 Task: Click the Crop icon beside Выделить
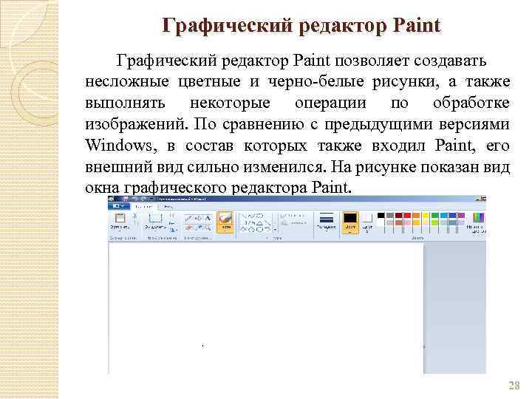point(172,216)
